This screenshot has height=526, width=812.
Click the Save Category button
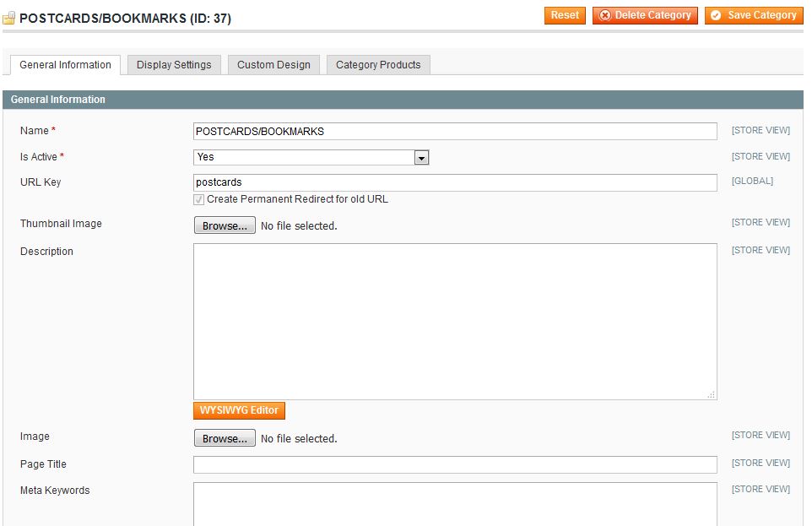tap(753, 15)
